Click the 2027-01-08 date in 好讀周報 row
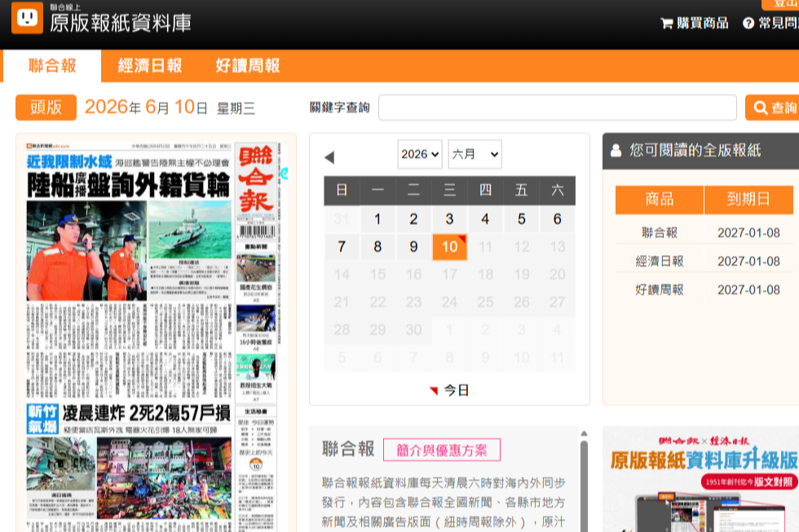The width and height of the screenshot is (799, 532). click(748, 290)
